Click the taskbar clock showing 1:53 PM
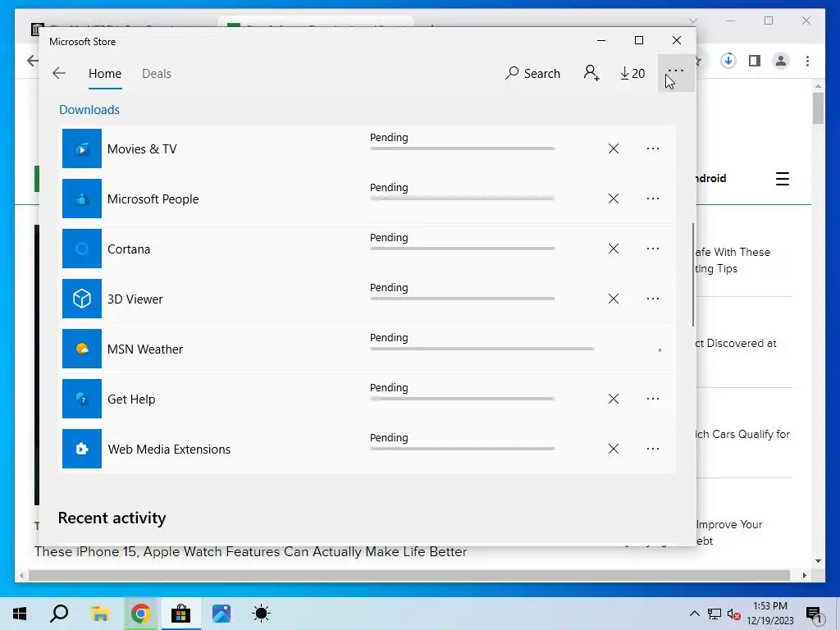 tap(770, 614)
